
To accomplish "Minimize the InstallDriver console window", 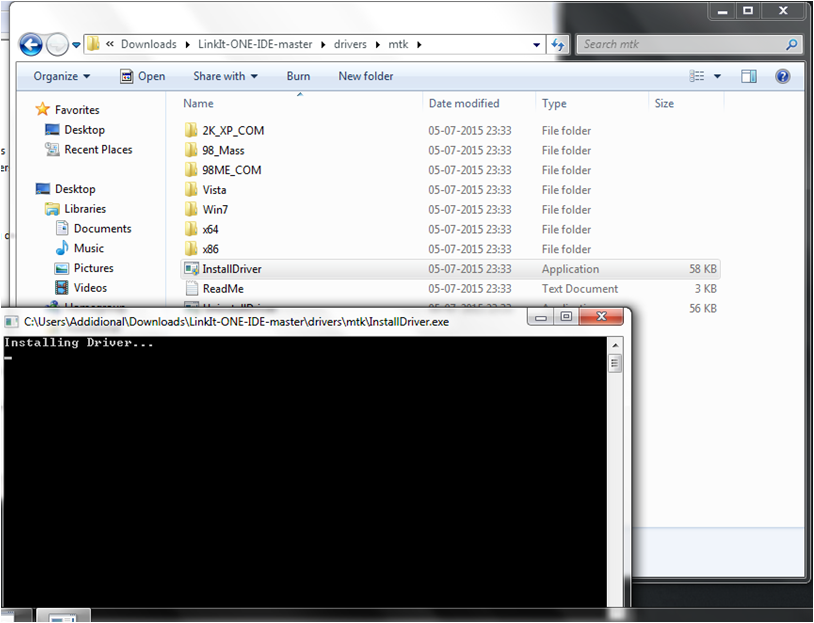I will point(540,317).
